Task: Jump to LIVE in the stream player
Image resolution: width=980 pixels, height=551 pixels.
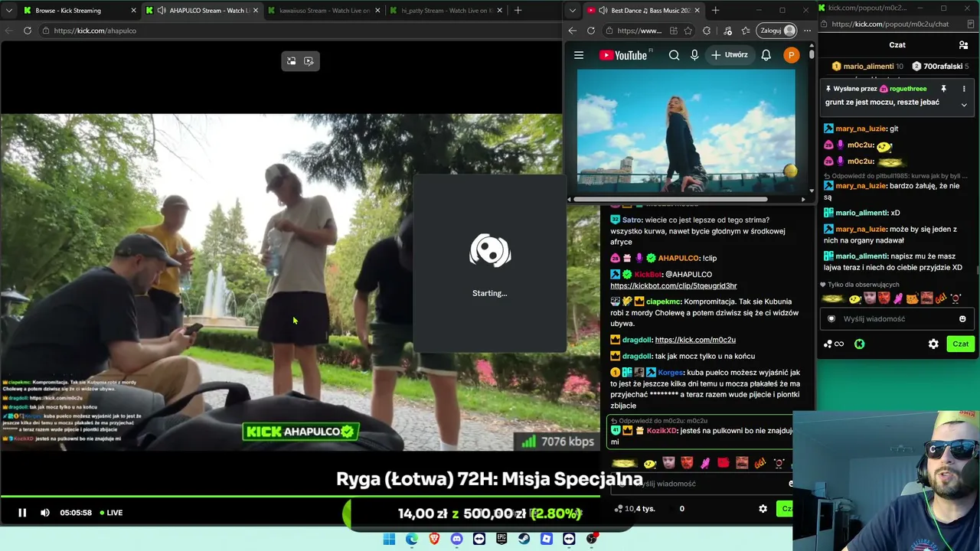Action: click(111, 513)
